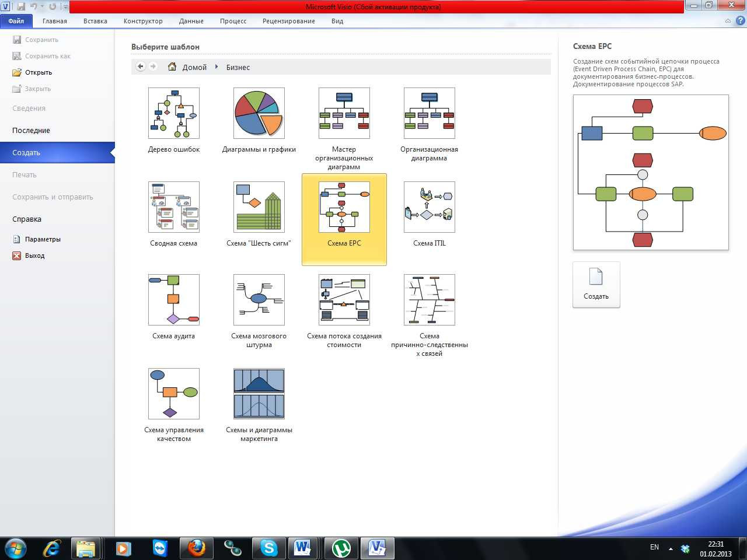Screen dimensions: 747x560
Task: Switch to the Вставка ribbon tab
Action: pyautogui.click(x=95, y=21)
